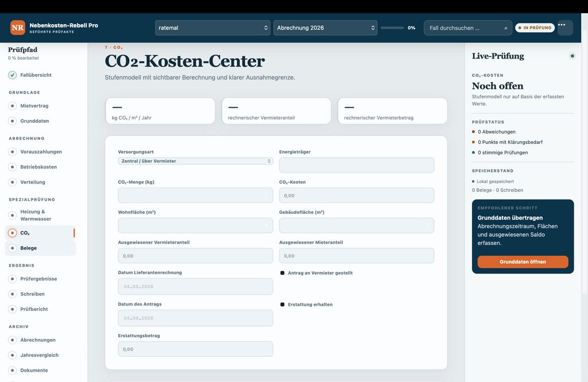Screen dimensions: 588x382
Task: Click the Grunddaten step icon
Action: 13,121
